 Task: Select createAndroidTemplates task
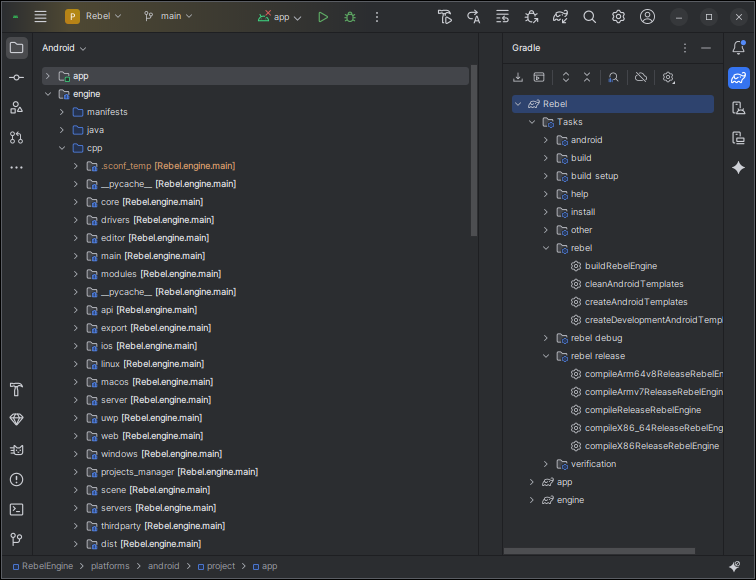635,302
